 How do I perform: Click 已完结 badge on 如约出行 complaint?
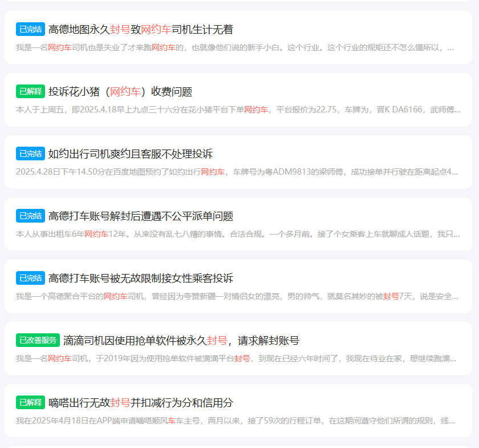pos(31,154)
